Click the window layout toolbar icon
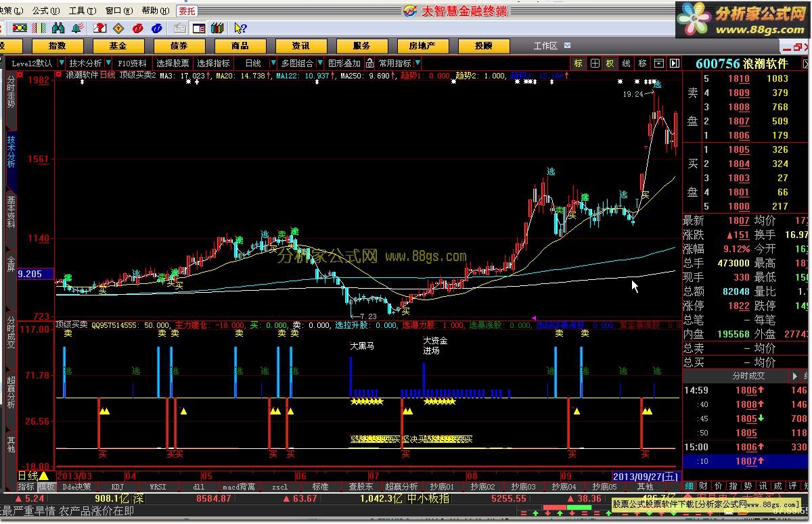 tap(199, 28)
